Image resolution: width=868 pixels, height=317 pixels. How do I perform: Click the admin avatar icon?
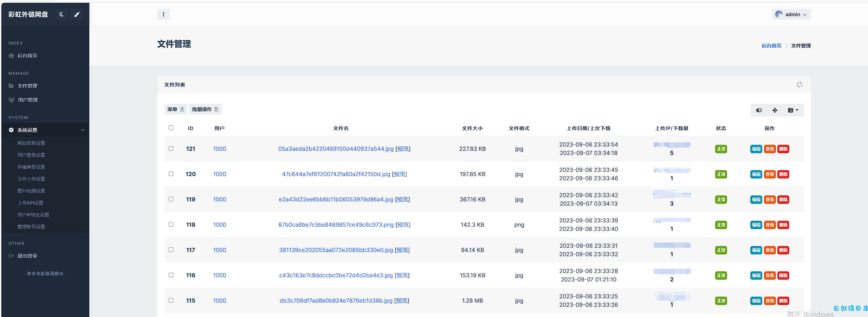pyautogui.click(x=779, y=14)
